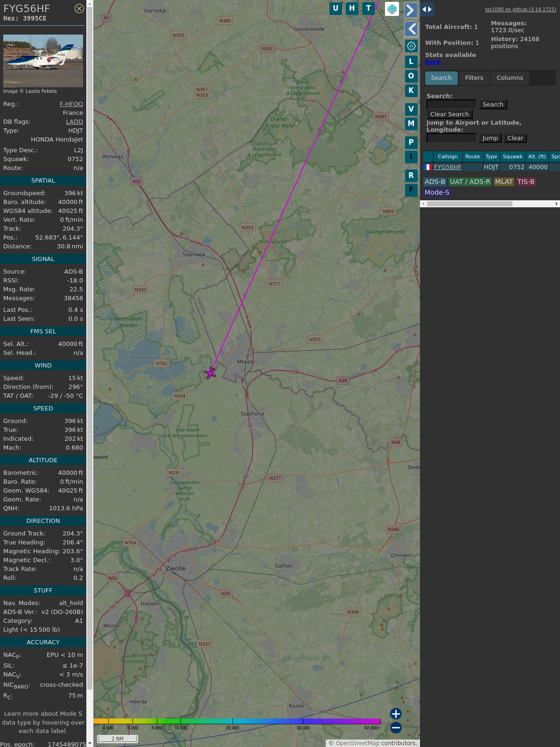Open the LADD database flag link
The width and height of the screenshot is (560, 747).
click(x=74, y=122)
